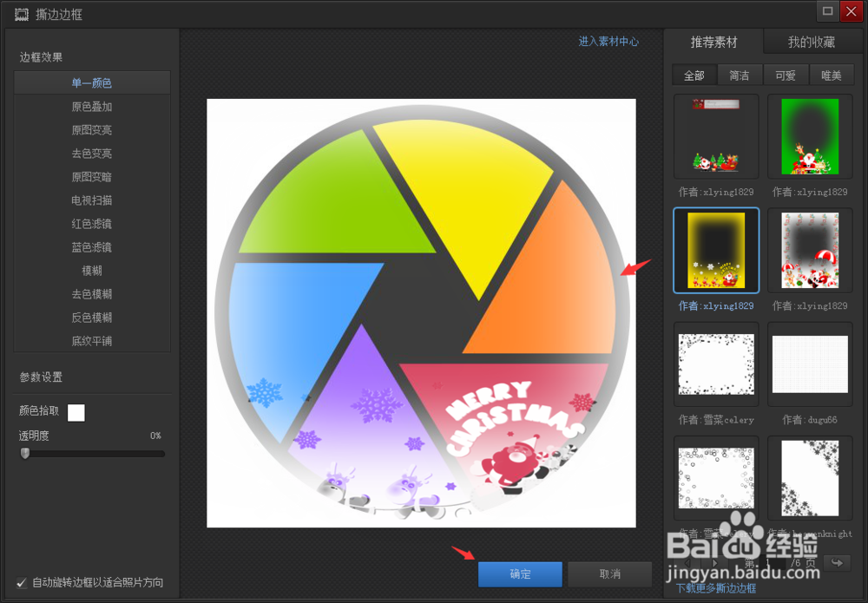Click the 参数设置 section heading
This screenshot has height=603, width=868.
tap(41, 377)
